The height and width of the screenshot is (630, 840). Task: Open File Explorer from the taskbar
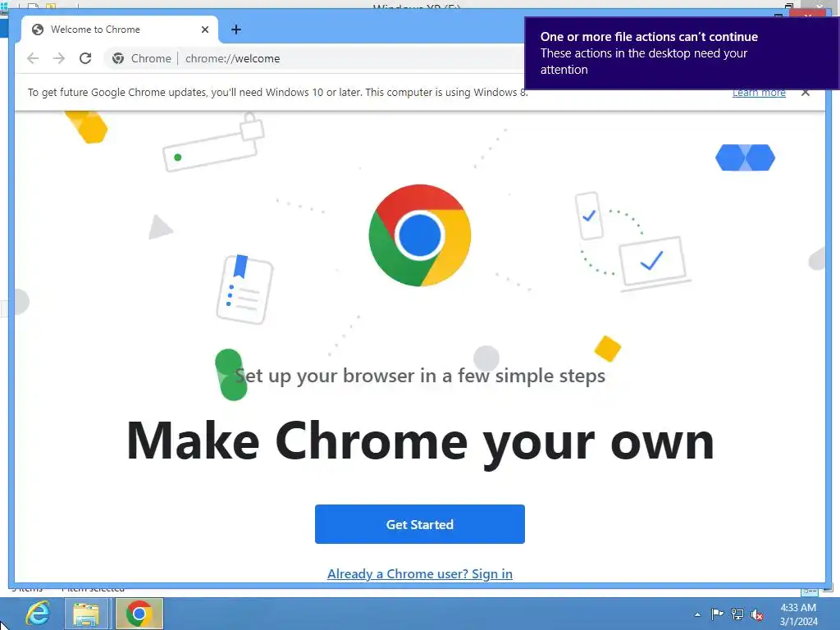point(85,614)
